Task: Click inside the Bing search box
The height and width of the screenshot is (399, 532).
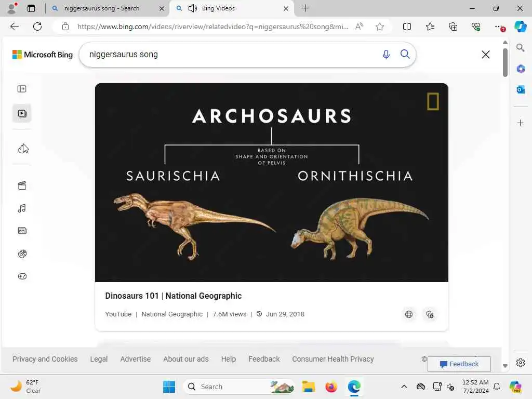Action: coord(231,55)
